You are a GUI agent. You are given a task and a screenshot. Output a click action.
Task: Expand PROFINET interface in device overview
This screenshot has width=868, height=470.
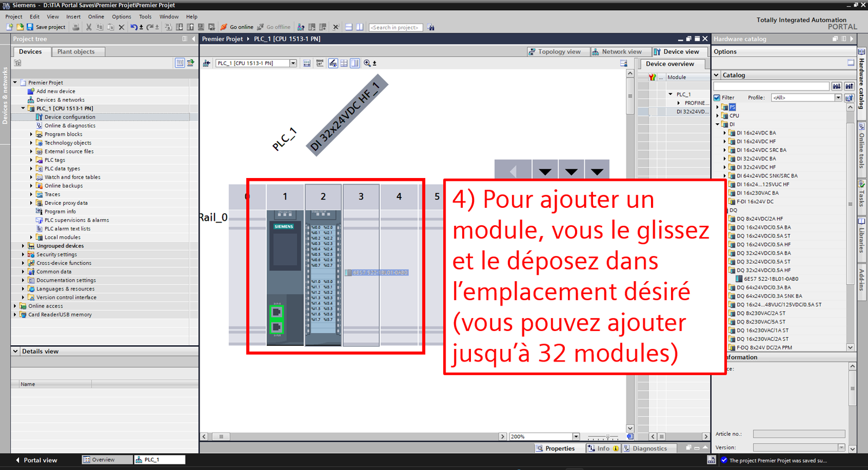click(678, 103)
